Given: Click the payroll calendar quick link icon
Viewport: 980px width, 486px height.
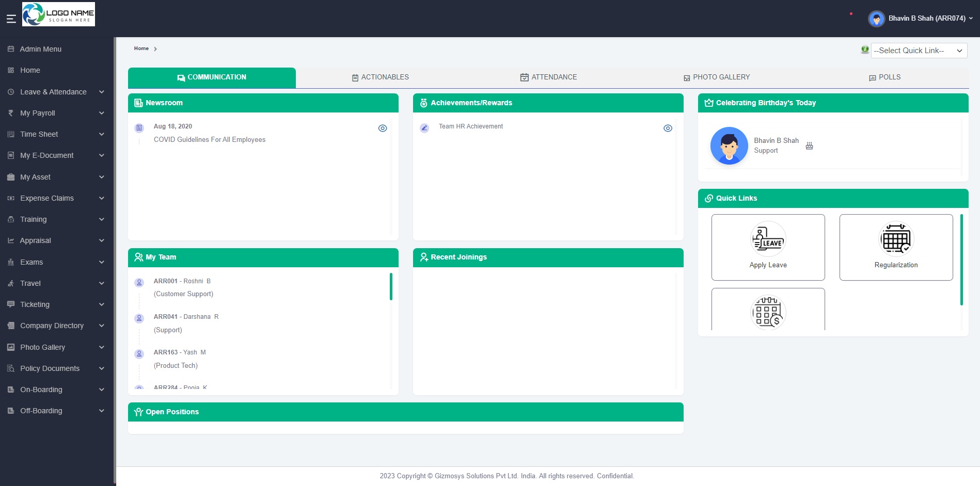Looking at the screenshot, I should click(768, 312).
